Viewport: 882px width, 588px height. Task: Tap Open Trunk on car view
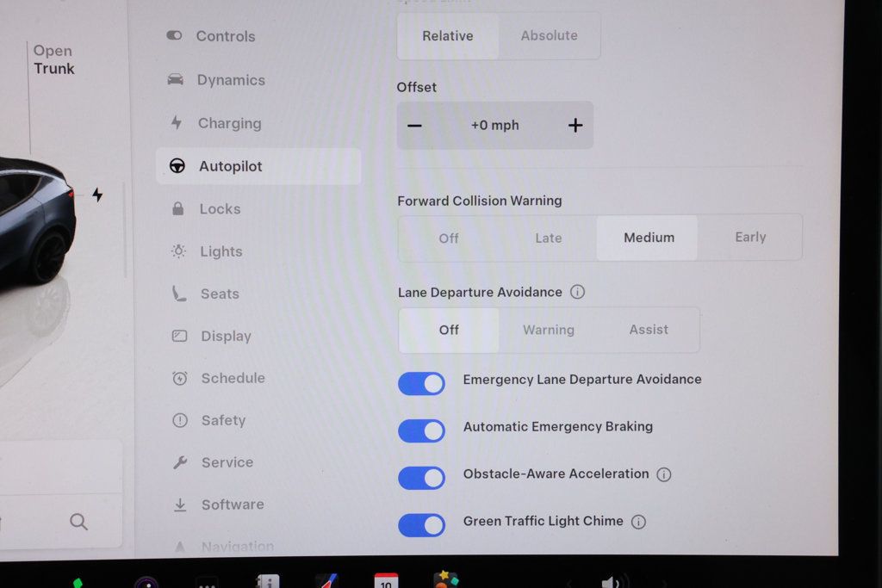point(53,59)
